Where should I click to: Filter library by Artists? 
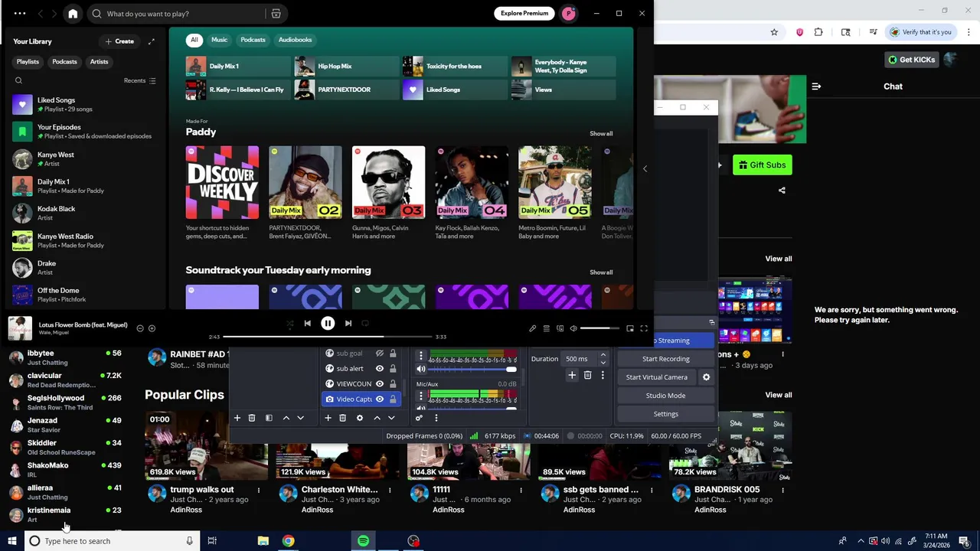[x=99, y=61]
